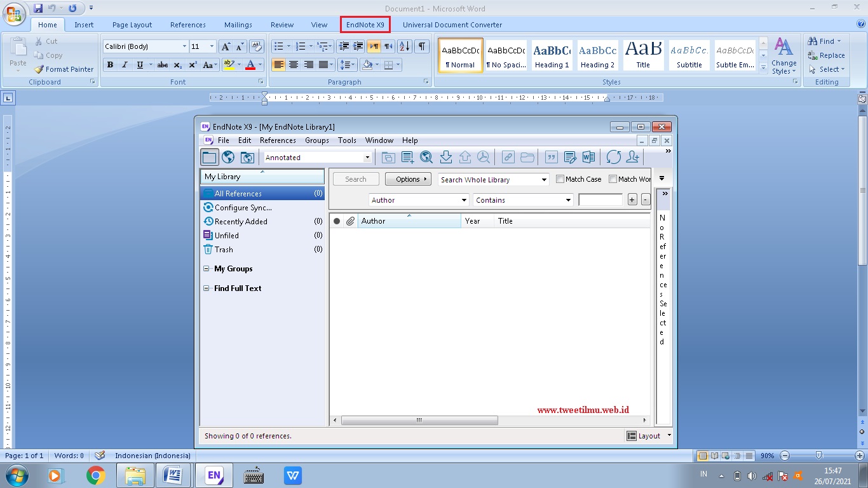Click the Show/Hide paragraph marks icon
868x488 pixels.
pyautogui.click(x=421, y=46)
